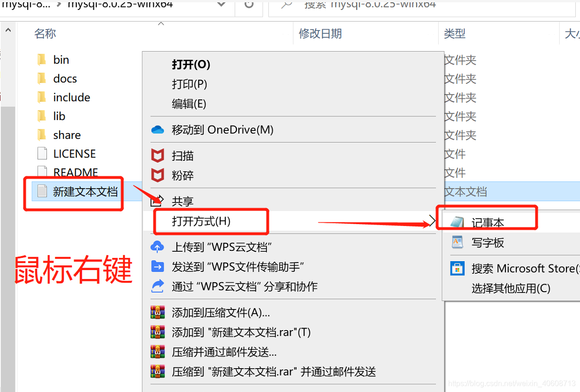Select the folder name include
The image size is (580, 392).
[72, 97]
